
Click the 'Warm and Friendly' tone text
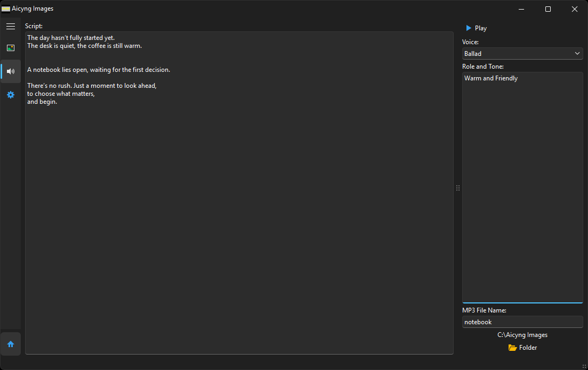tap(491, 78)
